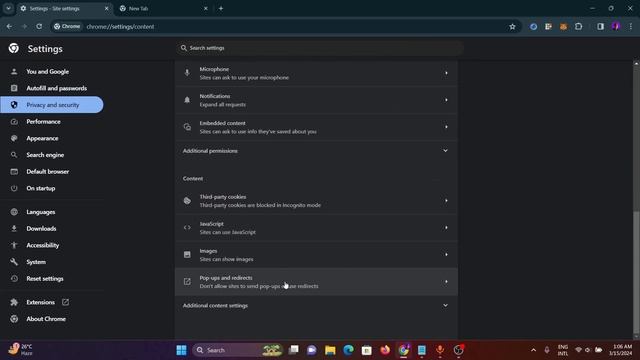Open the tab search dropdown
The image size is (640, 360).
click(x=8, y=8)
